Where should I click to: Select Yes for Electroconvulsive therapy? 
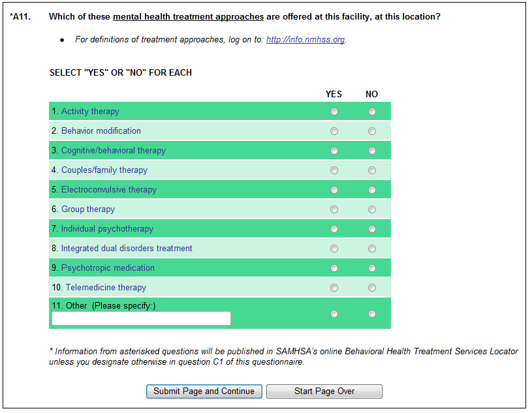[x=334, y=190]
